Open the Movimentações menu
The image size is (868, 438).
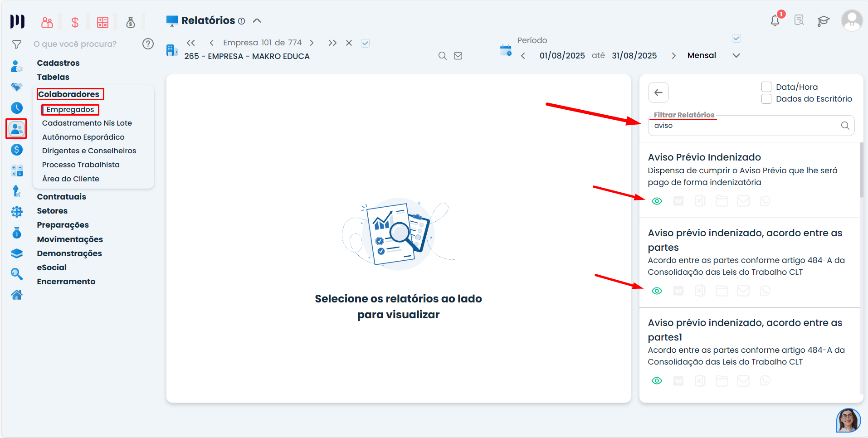(x=70, y=239)
